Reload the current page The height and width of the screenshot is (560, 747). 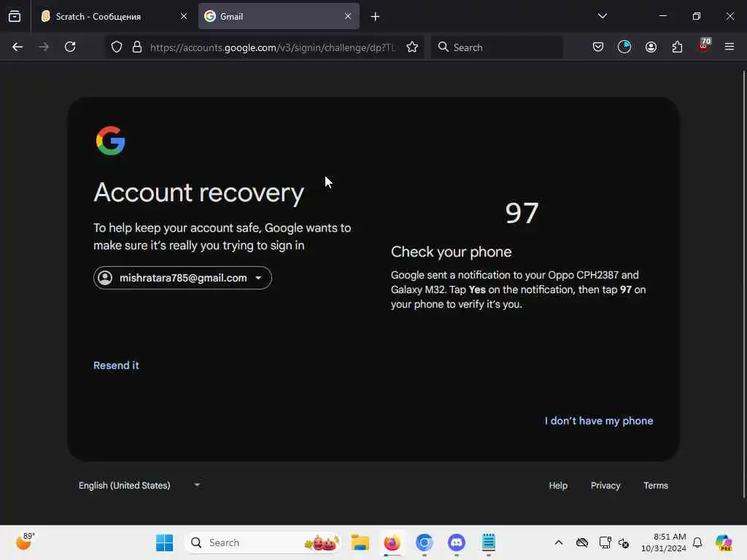(x=70, y=47)
